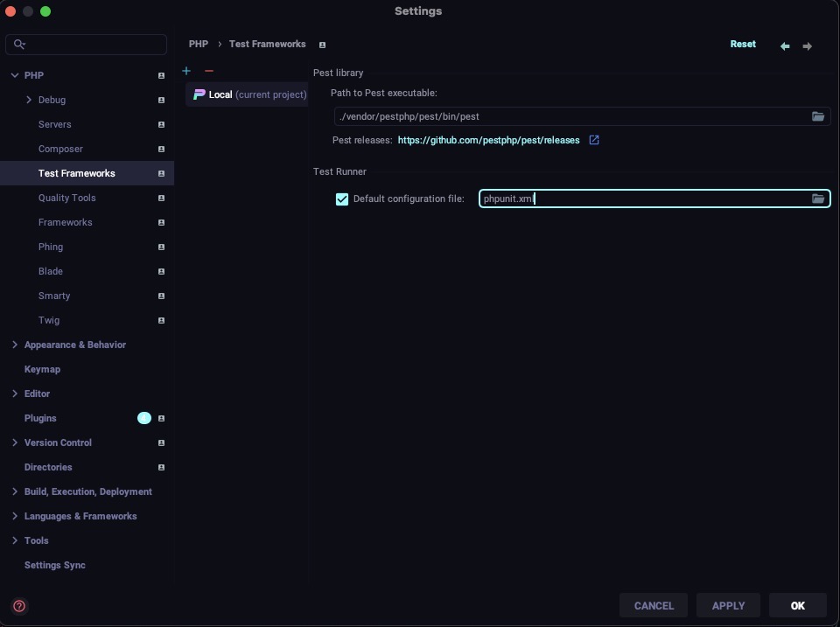Click the project-level icon beside breadcrumb
This screenshot has width=840, height=627.
(x=323, y=45)
